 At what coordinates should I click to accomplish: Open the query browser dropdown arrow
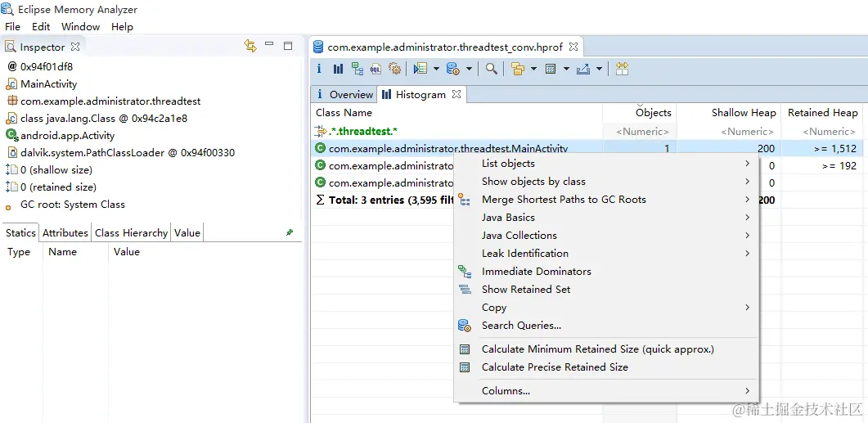[x=469, y=69]
